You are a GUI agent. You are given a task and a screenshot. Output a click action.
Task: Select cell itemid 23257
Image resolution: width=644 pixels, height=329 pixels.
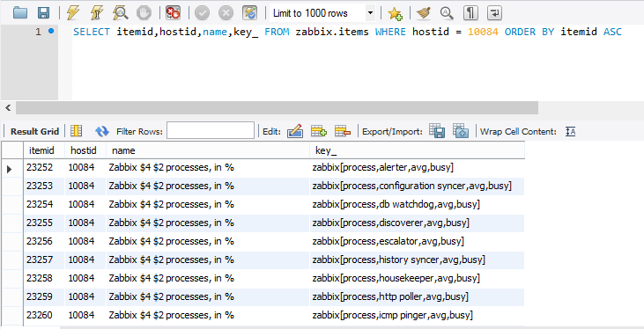(44, 260)
